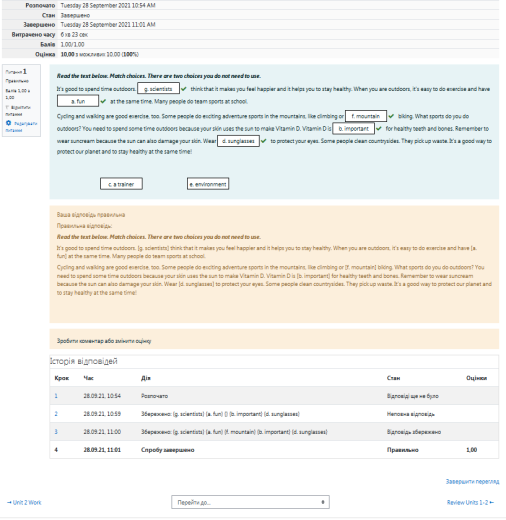Select the unused 'c. a trainer' choice box

(121, 184)
